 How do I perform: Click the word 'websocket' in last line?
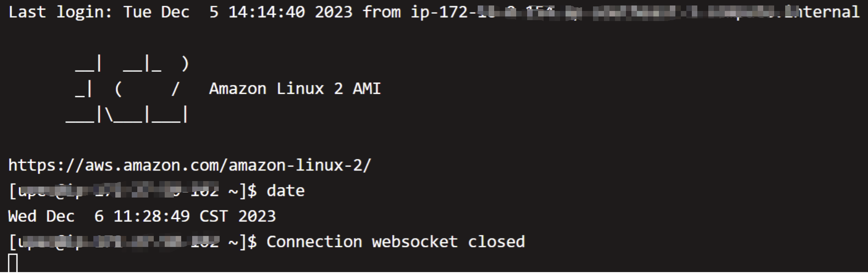click(415, 241)
